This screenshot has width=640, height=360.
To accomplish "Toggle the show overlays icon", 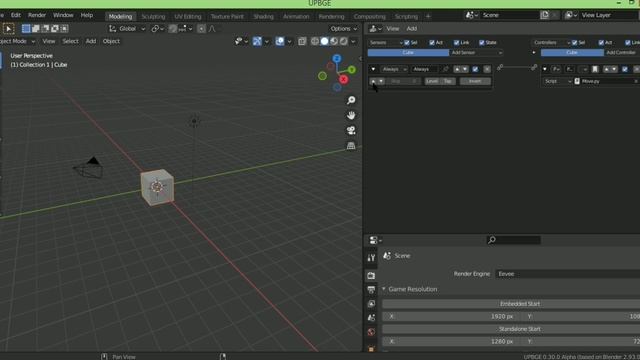I will coord(280,41).
